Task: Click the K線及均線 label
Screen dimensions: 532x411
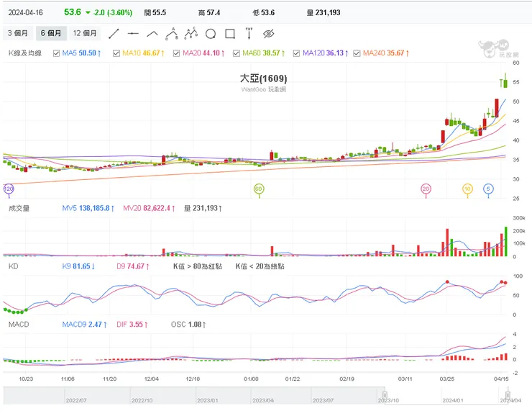Action: (25, 53)
